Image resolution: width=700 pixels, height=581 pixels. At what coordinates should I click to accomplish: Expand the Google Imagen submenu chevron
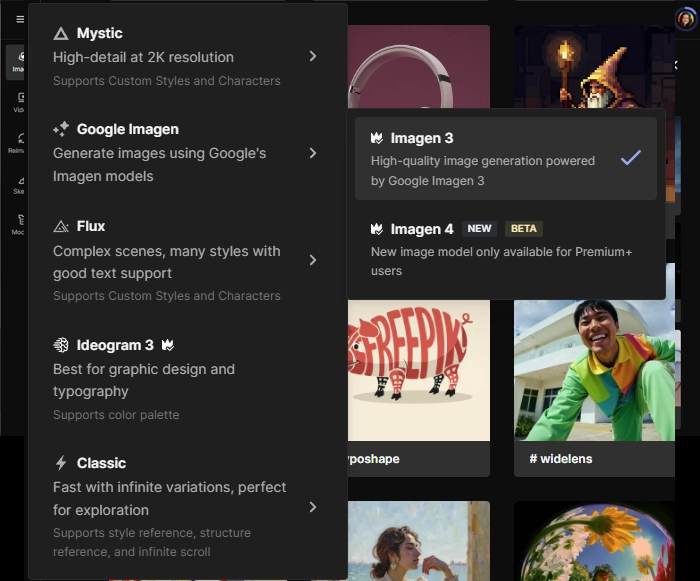(313, 153)
